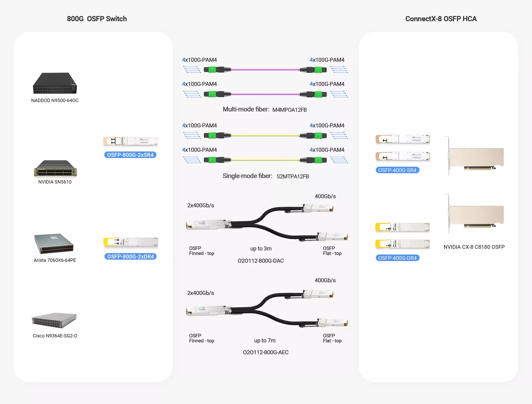Select the top OSFP-400G-SR4 transceiver image

coord(403,139)
